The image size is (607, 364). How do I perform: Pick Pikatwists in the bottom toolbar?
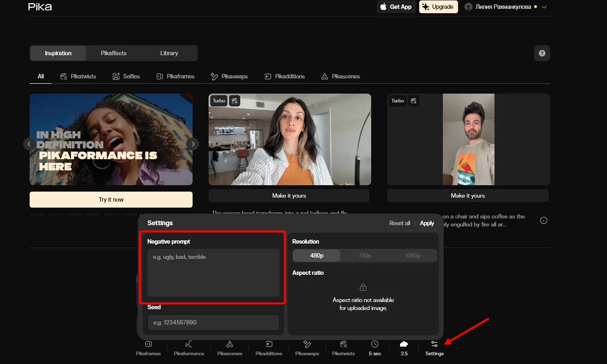(344, 348)
